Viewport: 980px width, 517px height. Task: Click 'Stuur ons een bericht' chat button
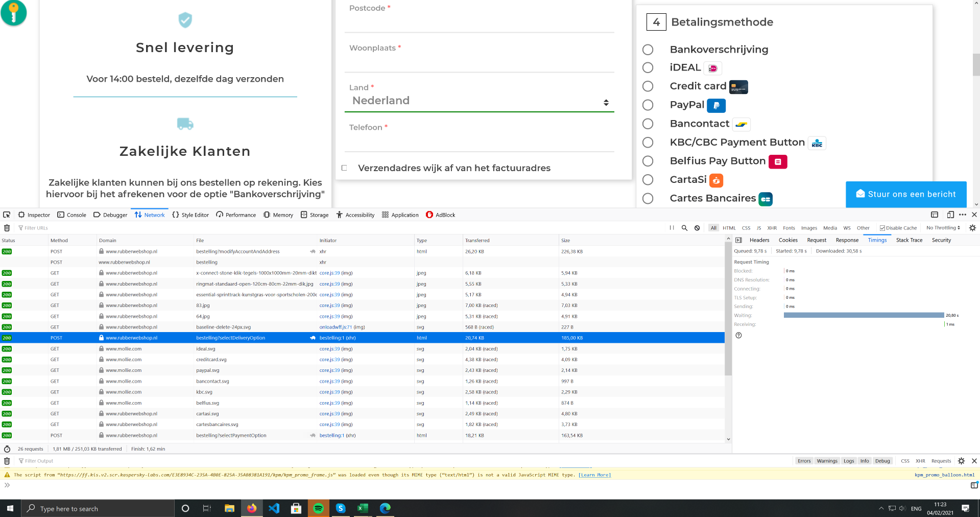click(906, 194)
